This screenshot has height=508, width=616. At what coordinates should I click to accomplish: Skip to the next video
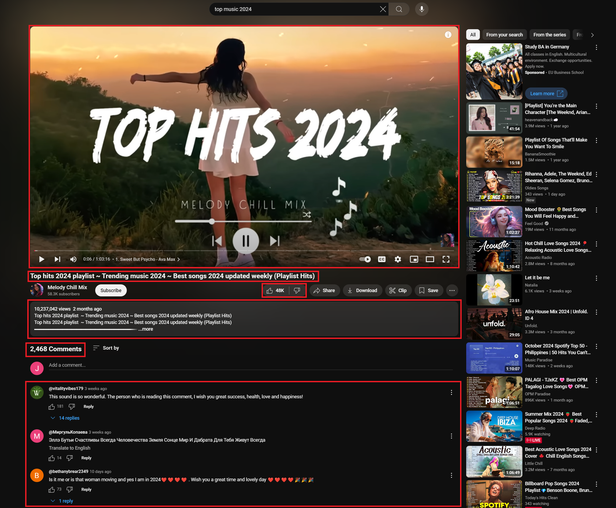tap(57, 259)
